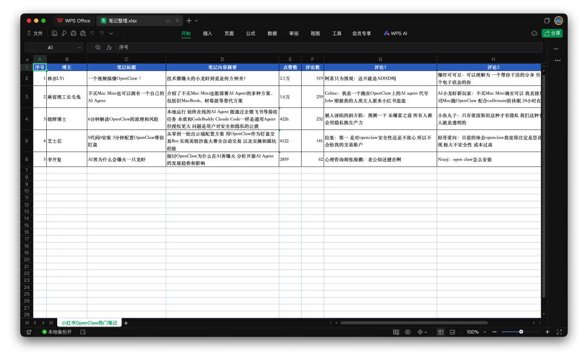Open the Name Box dropdown showing A1
Image resolution: width=588 pixels, height=364 pixels.
pyautogui.click(x=79, y=48)
